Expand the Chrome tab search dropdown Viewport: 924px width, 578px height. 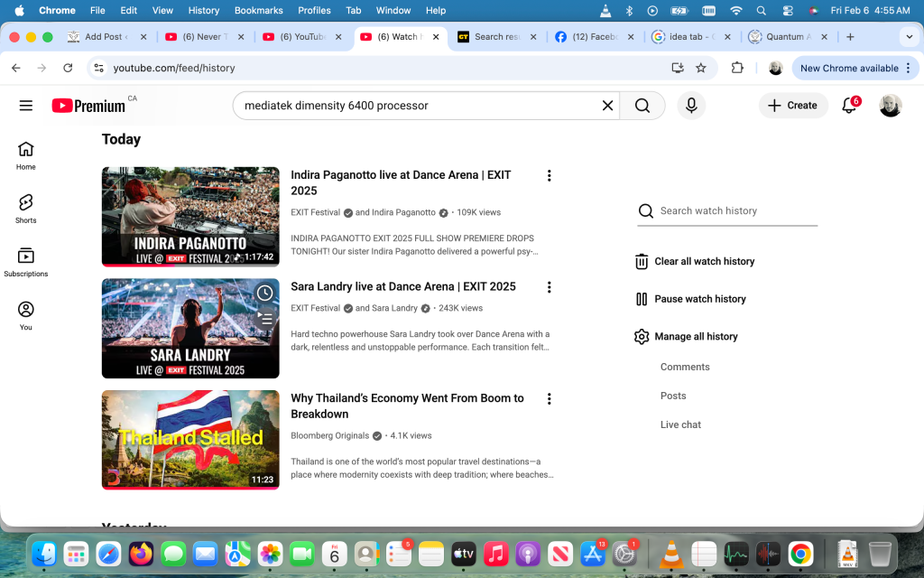[908, 37]
